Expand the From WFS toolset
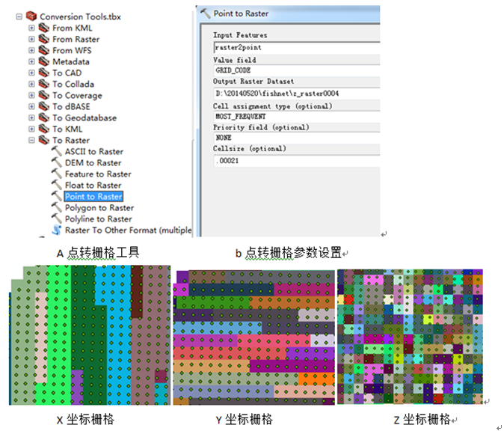 (x=31, y=50)
